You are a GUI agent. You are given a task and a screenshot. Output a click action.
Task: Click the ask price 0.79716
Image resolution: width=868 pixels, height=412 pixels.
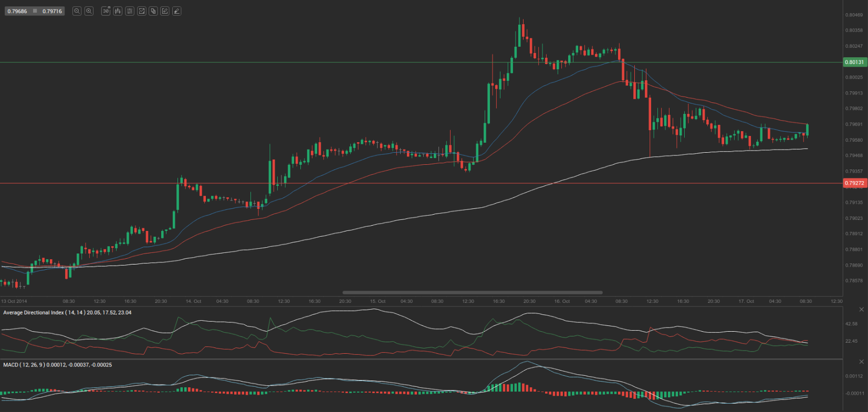[x=52, y=11]
